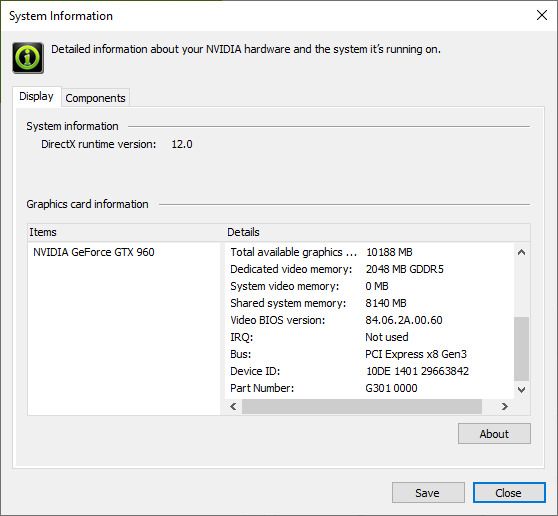Click the Not used IRQ value
558x516 pixels.
(386, 337)
